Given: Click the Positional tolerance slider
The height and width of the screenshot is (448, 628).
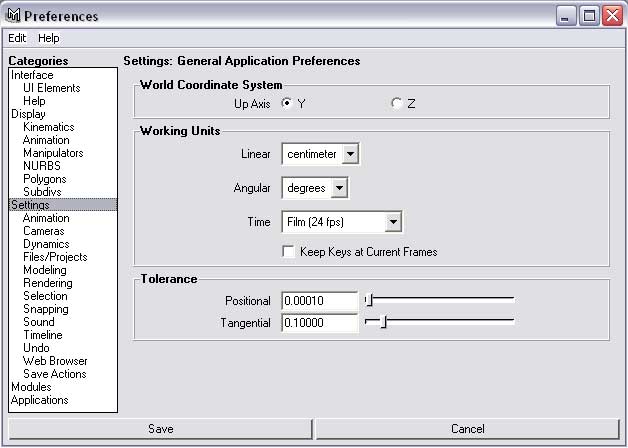Looking at the screenshot, I should [x=440, y=299].
